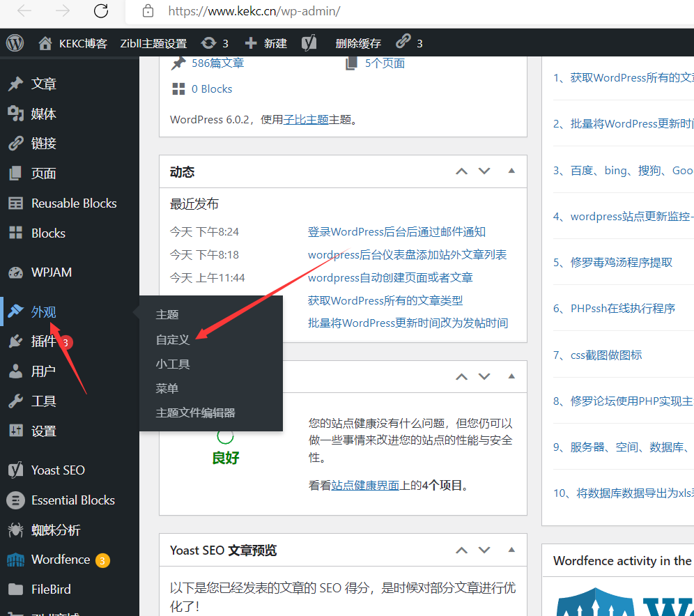This screenshot has width=694, height=616.
Task: Collapse the 动态 panel with triangle toggle
Action: point(511,171)
